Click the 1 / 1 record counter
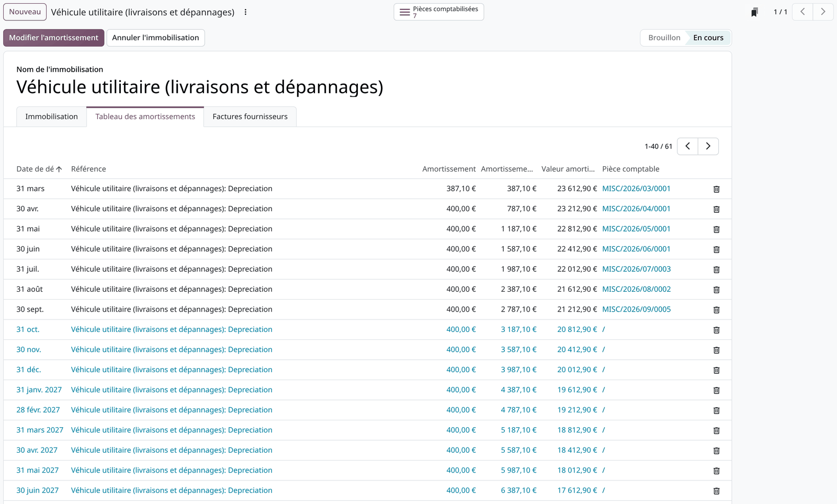Screen dimensions: 837x504 [x=780, y=12]
